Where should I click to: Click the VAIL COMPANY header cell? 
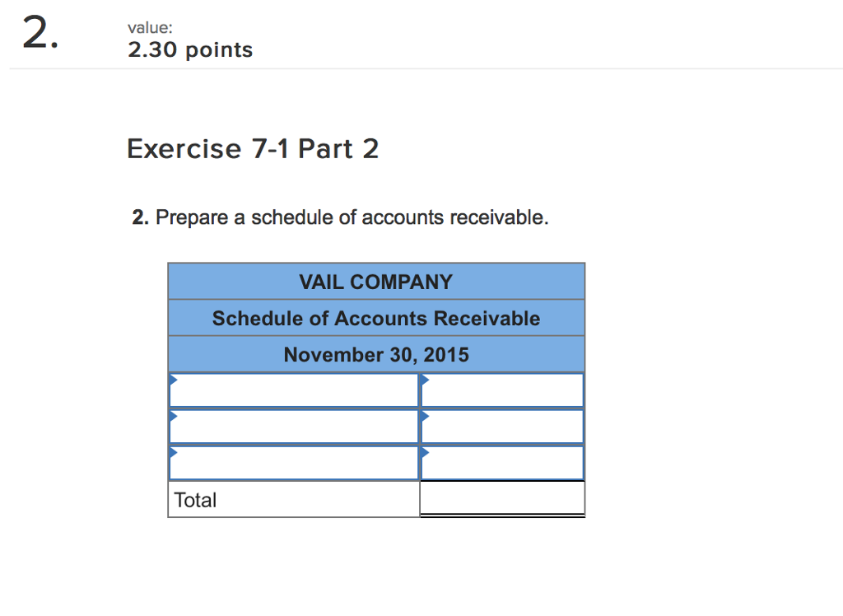point(375,281)
